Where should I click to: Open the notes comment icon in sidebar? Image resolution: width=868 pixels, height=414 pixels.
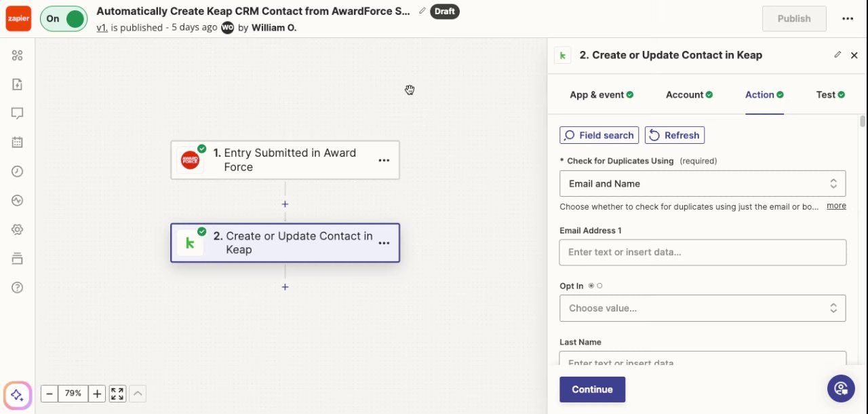click(18, 113)
